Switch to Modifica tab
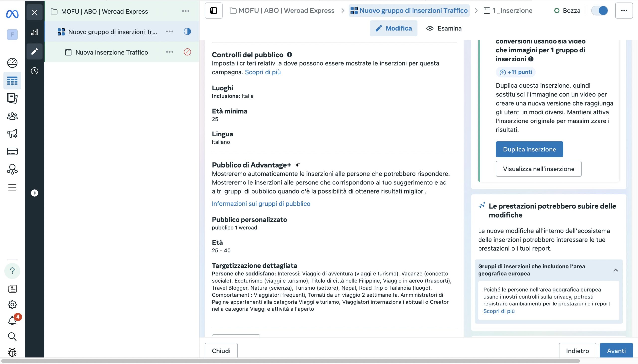The width and height of the screenshot is (638, 364). [394, 28]
